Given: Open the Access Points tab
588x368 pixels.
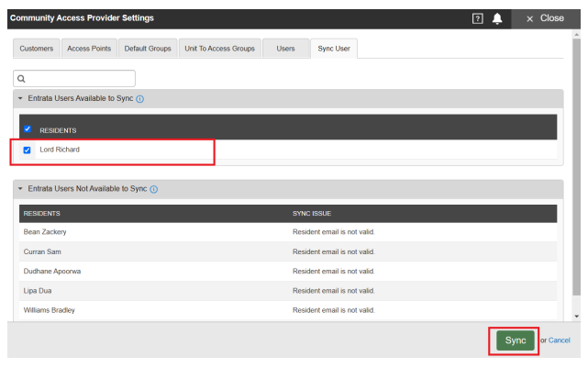Looking at the screenshot, I should (89, 49).
